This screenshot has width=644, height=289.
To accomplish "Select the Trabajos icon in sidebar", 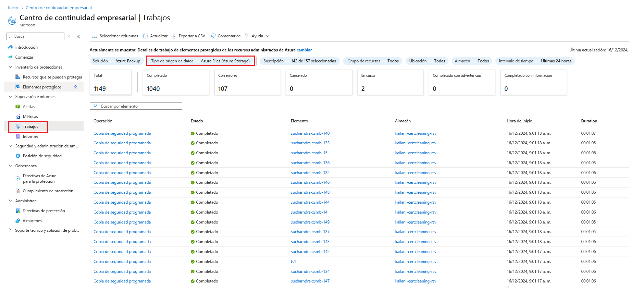I will tap(18, 127).
